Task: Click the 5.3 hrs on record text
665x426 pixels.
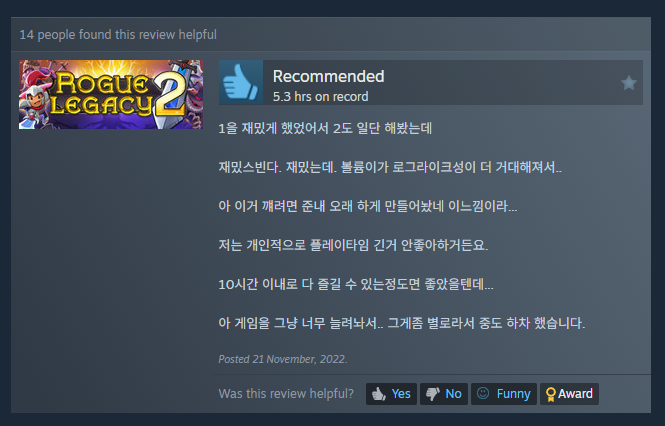Action: tap(320, 97)
